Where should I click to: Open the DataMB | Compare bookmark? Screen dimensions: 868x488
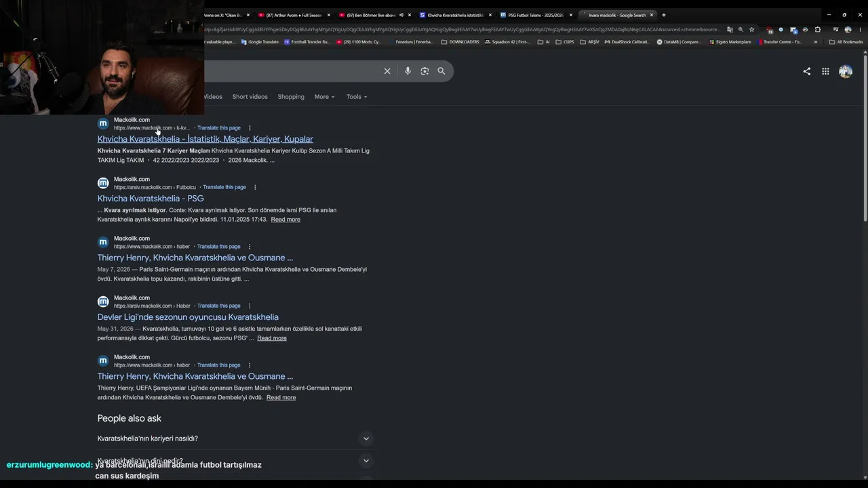[679, 42]
